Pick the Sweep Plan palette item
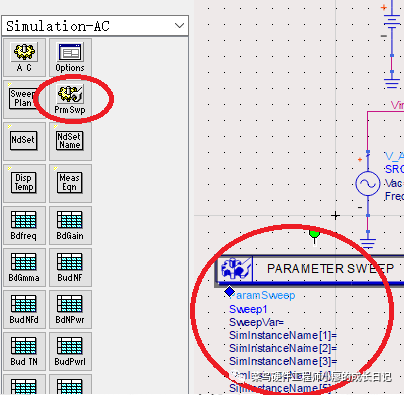Image resolution: width=404 pixels, height=395 pixels. tap(24, 99)
